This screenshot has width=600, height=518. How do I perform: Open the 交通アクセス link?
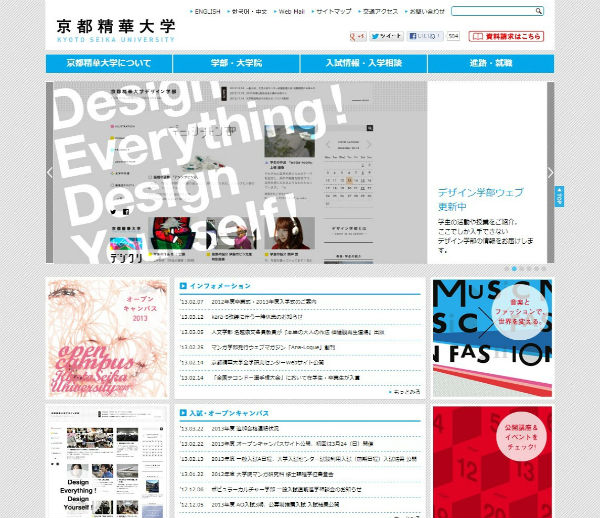pos(378,11)
